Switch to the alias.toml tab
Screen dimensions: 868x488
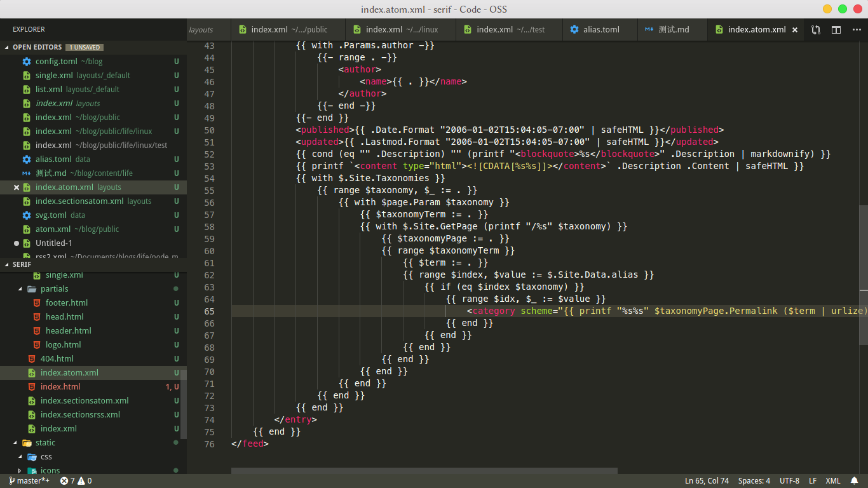coord(600,30)
